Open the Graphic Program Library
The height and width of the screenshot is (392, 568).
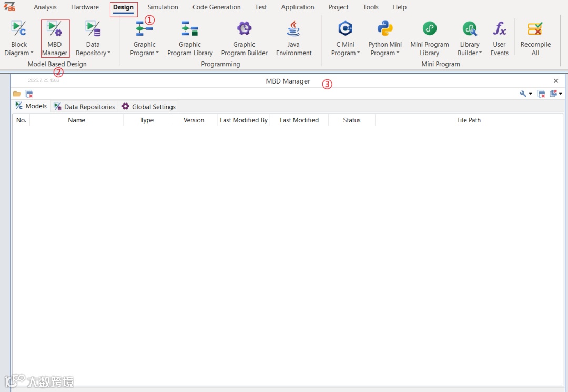[x=190, y=38]
